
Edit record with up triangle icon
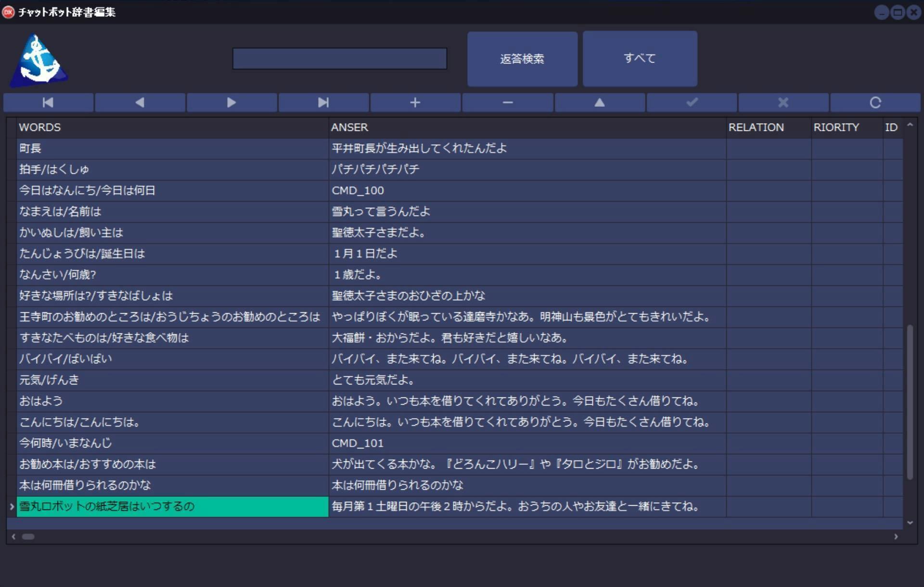pyautogui.click(x=600, y=102)
